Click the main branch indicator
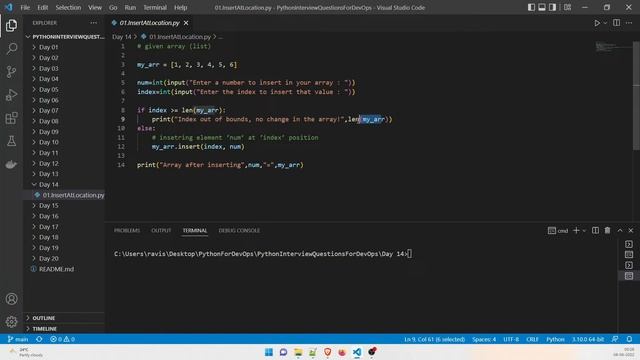Screen dimensions: 640x360 tap(18, 339)
